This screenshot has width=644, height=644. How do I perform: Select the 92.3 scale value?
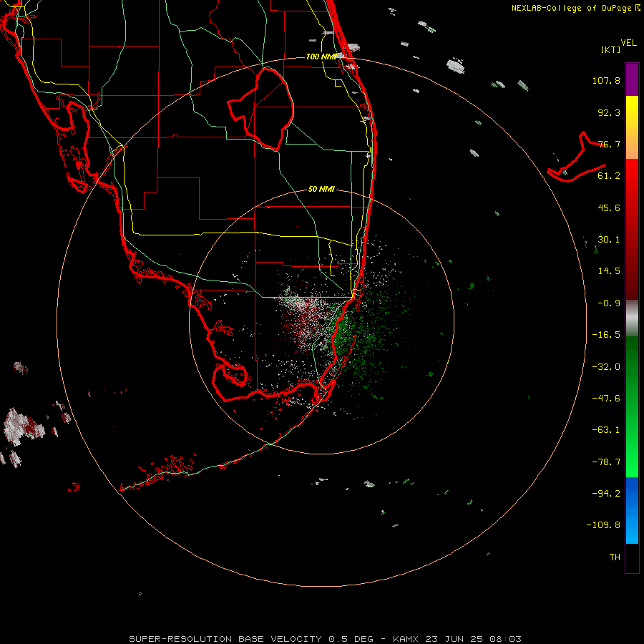click(609, 112)
